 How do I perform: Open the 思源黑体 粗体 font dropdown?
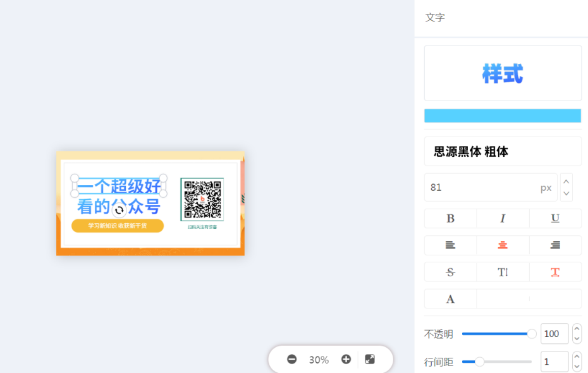[x=503, y=152]
